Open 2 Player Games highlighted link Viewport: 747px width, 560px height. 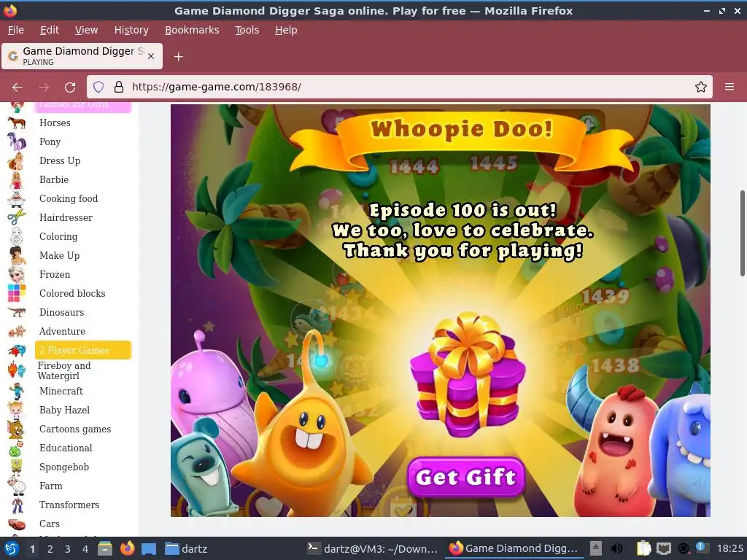(x=83, y=350)
